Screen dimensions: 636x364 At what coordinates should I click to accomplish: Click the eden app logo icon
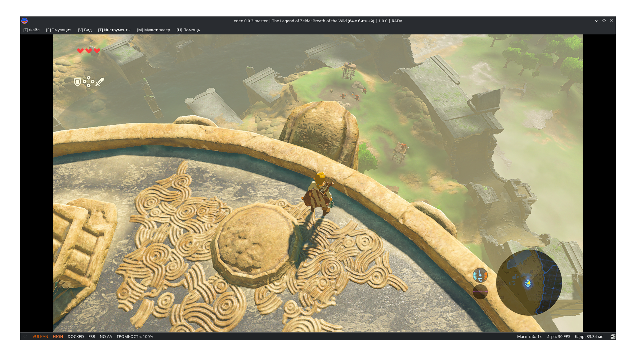pyautogui.click(x=25, y=21)
